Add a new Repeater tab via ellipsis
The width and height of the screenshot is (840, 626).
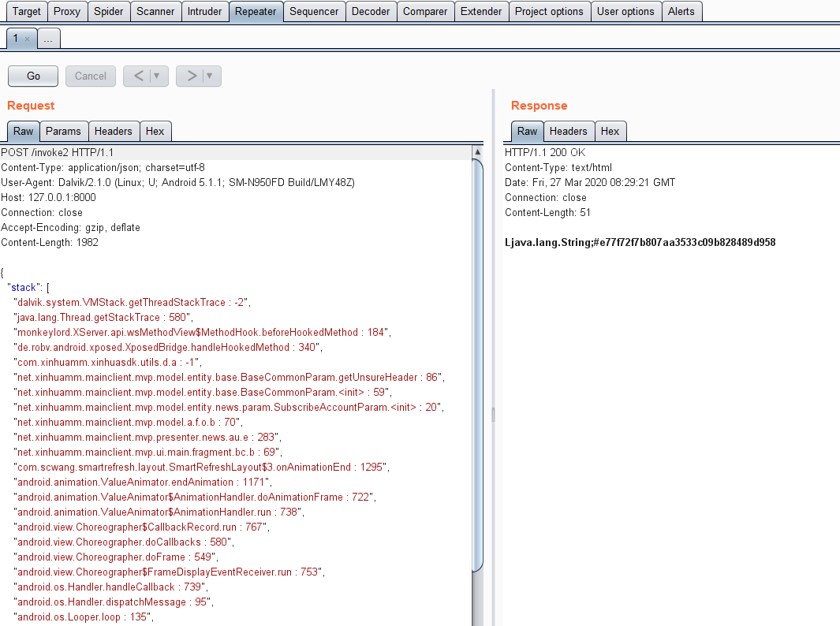[48, 39]
